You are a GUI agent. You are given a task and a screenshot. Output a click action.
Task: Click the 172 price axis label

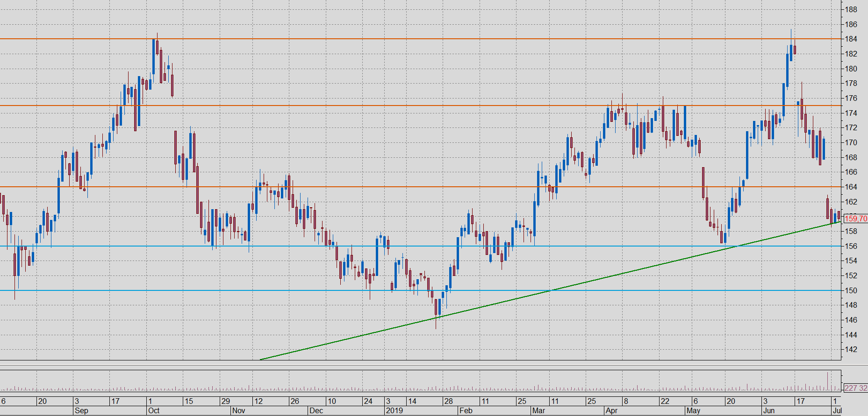coord(851,127)
